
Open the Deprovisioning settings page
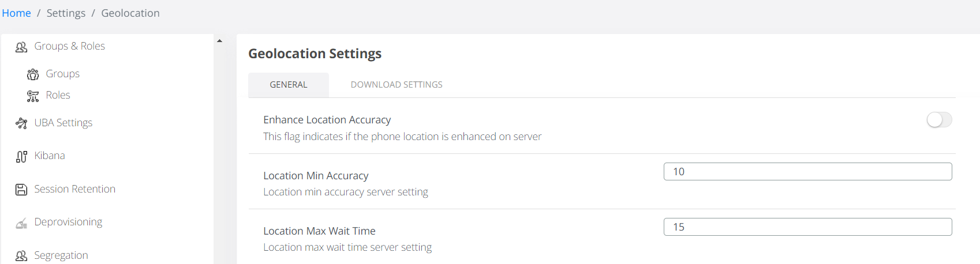point(68,222)
